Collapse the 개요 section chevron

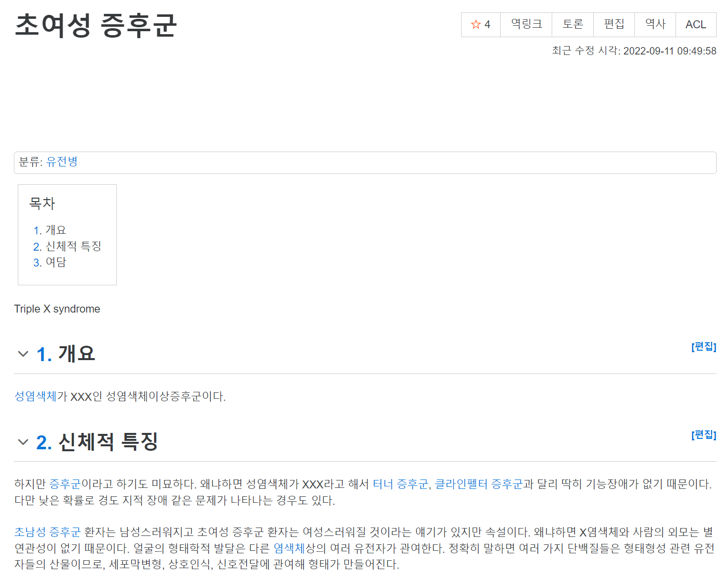coord(23,354)
